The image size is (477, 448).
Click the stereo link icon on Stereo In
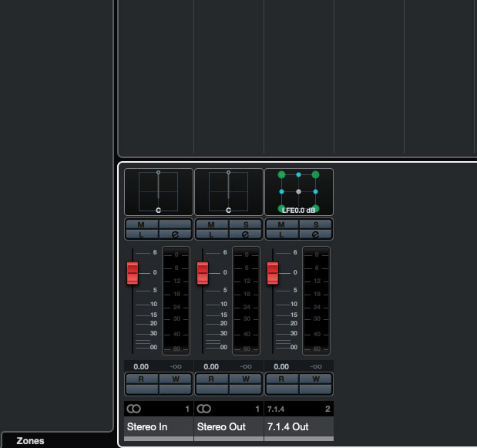[134, 408]
